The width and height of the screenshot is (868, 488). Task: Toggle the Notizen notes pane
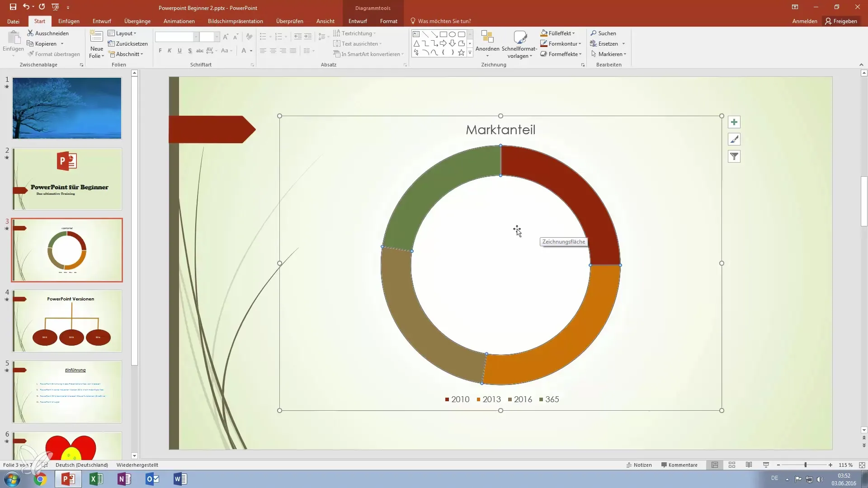click(x=639, y=465)
